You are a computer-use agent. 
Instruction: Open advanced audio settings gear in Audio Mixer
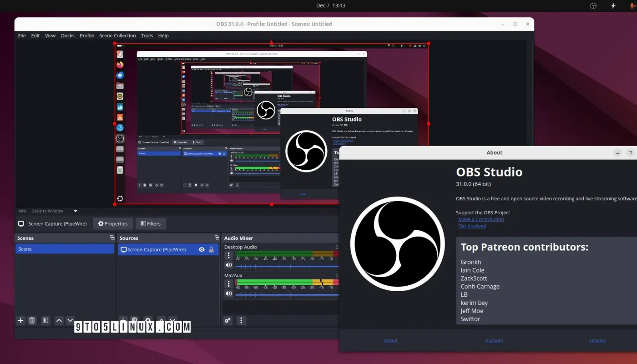click(227, 320)
